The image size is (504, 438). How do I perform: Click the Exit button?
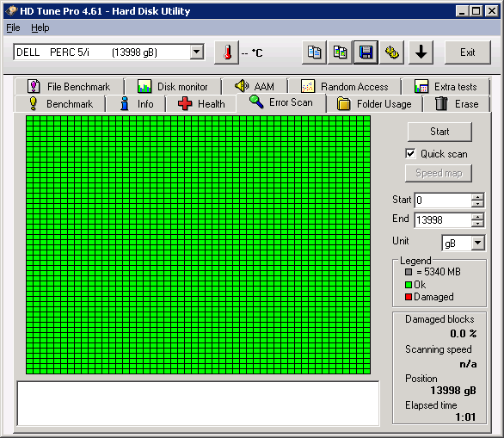point(467,52)
